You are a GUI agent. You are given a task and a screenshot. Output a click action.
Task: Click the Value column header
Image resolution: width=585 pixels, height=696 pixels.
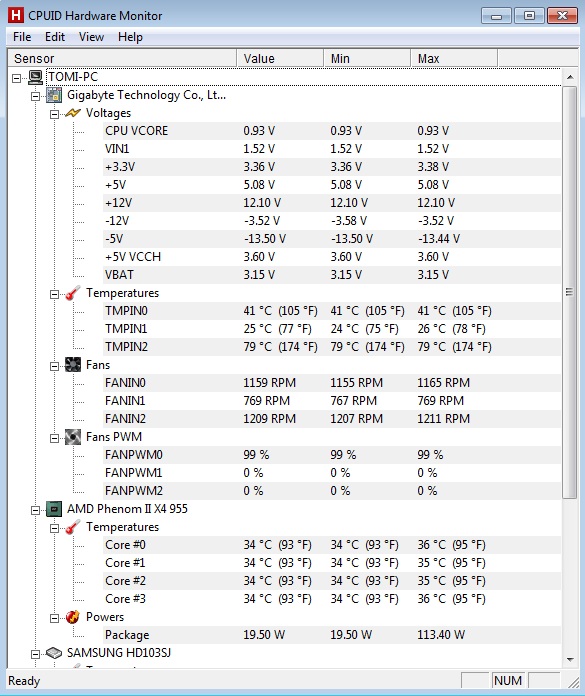(x=280, y=58)
